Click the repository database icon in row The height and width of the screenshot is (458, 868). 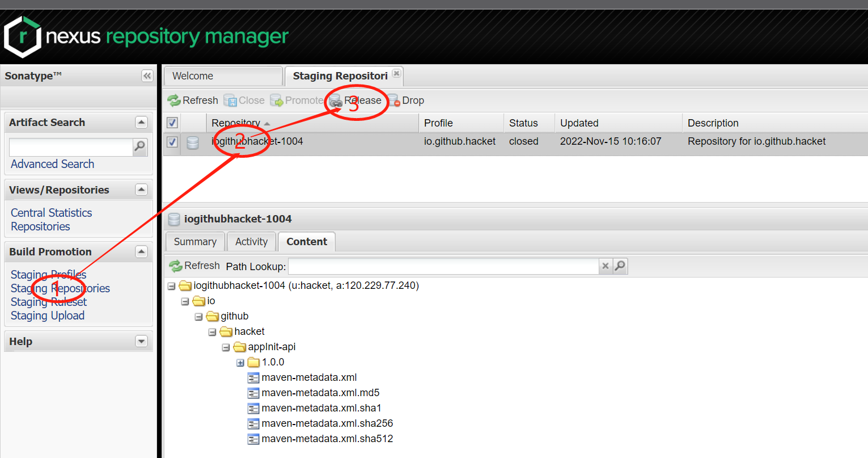tap(193, 142)
